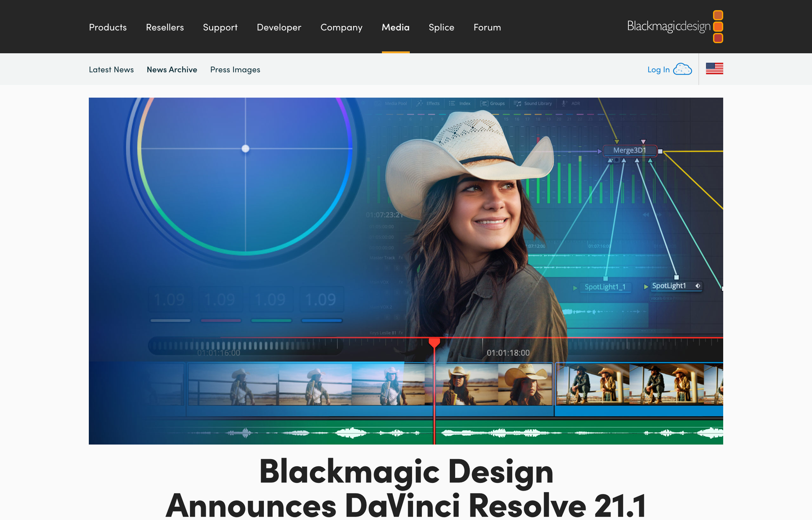
Task: Open the Splice link in navigation
Action: tap(442, 27)
